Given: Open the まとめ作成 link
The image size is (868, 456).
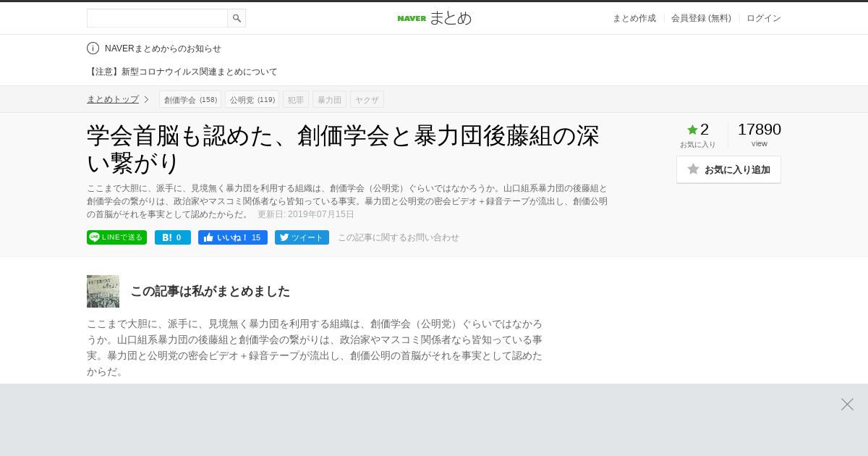Looking at the screenshot, I should (x=634, y=18).
